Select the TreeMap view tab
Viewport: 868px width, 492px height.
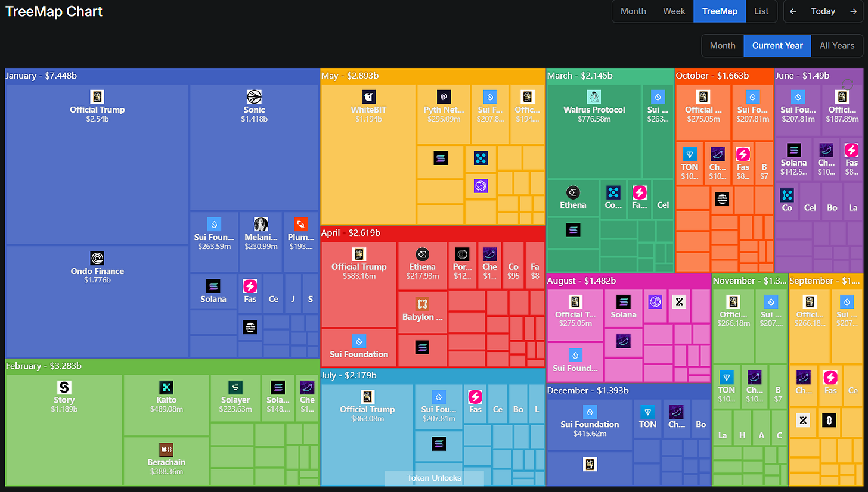point(720,11)
